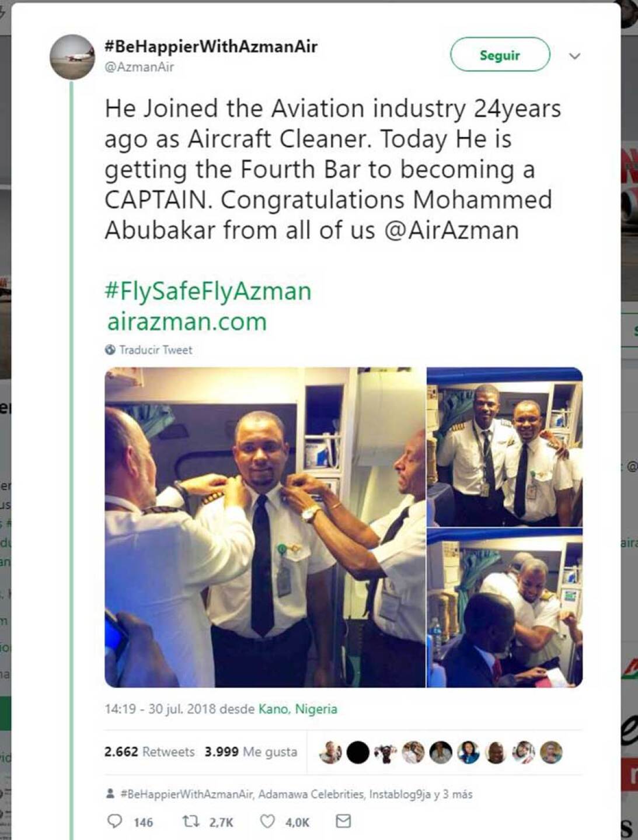This screenshot has height=840, width=638.
Task: Open the @AirAzman mention in tweet
Action: pos(451,230)
